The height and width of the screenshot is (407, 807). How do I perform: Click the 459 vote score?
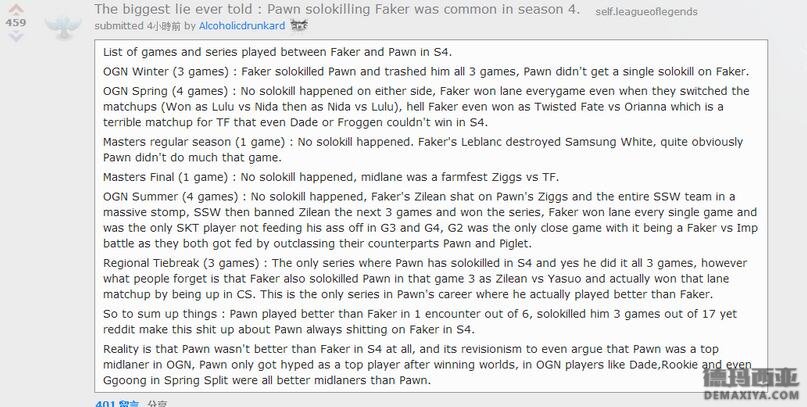[x=16, y=23]
